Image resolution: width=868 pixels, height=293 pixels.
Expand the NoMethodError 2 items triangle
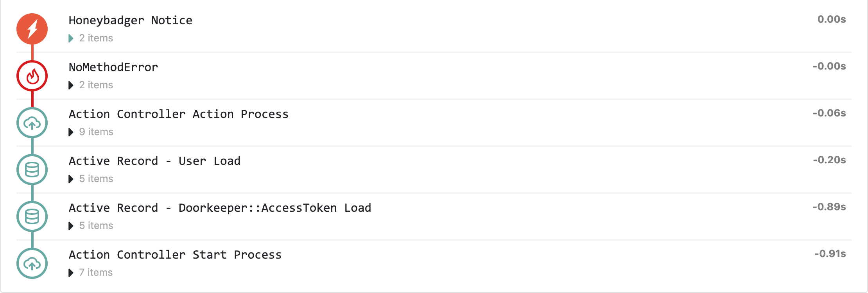click(x=71, y=85)
